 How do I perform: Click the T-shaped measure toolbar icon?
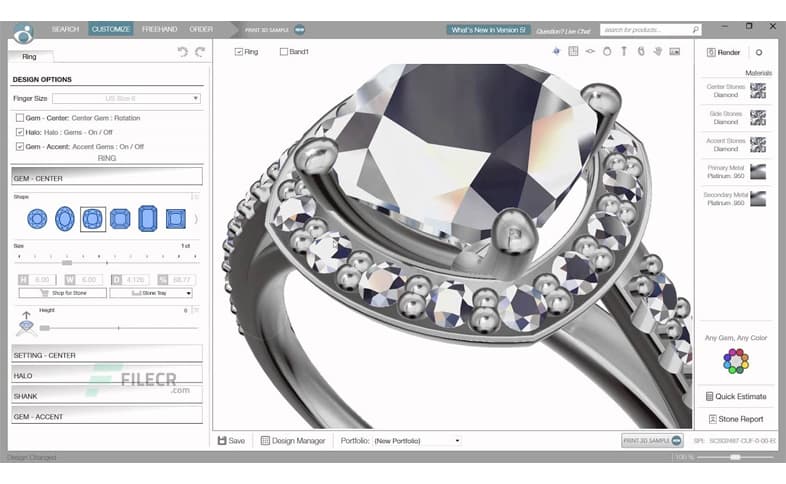click(x=624, y=51)
